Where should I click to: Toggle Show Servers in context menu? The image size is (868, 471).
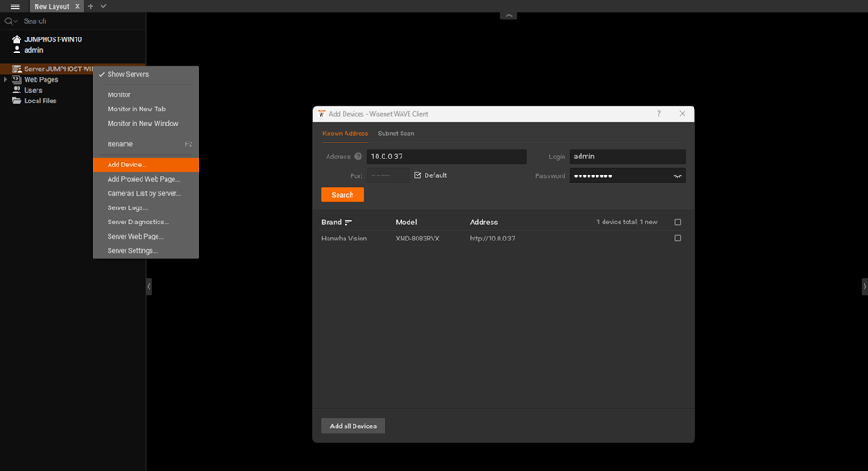(146, 74)
